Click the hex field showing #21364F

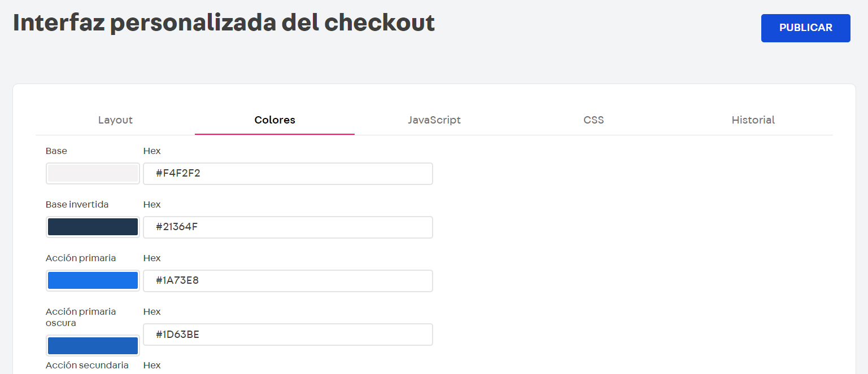point(288,227)
